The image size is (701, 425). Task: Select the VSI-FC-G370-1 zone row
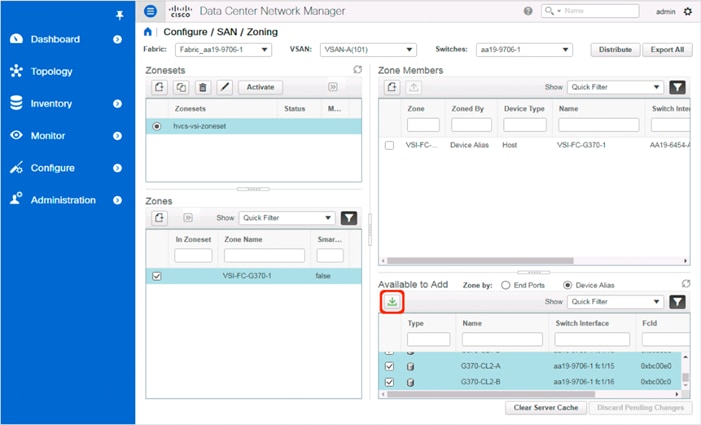[253, 276]
